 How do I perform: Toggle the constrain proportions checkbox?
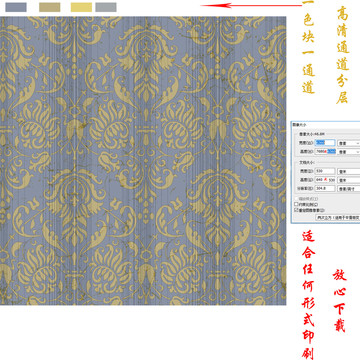point(296,204)
